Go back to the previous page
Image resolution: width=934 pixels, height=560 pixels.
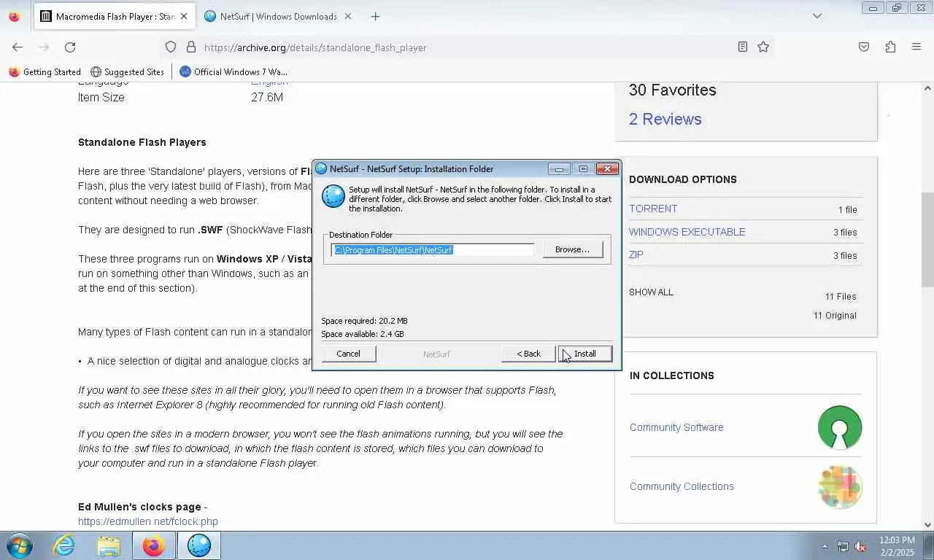[x=18, y=47]
